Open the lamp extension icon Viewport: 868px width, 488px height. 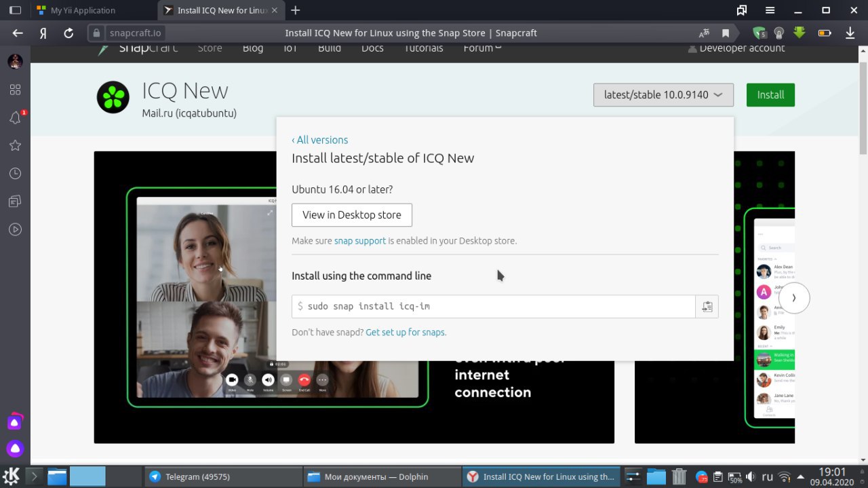(779, 33)
